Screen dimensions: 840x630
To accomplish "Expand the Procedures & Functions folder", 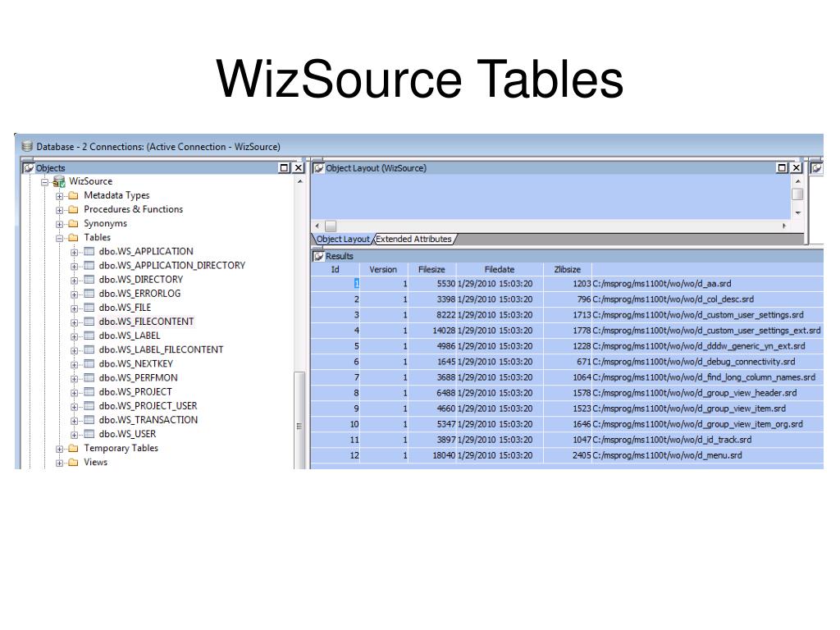I will [x=59, y=210].
